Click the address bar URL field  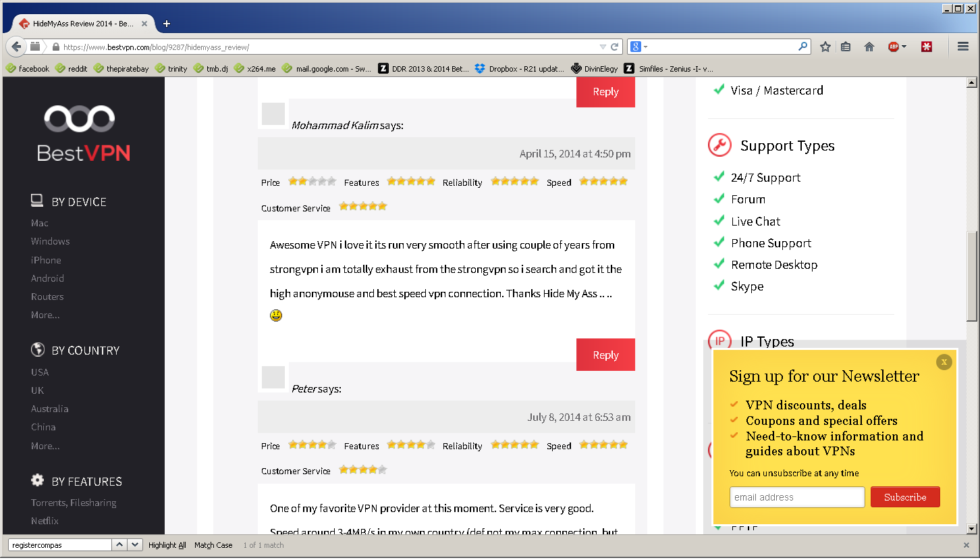point(329,47)
